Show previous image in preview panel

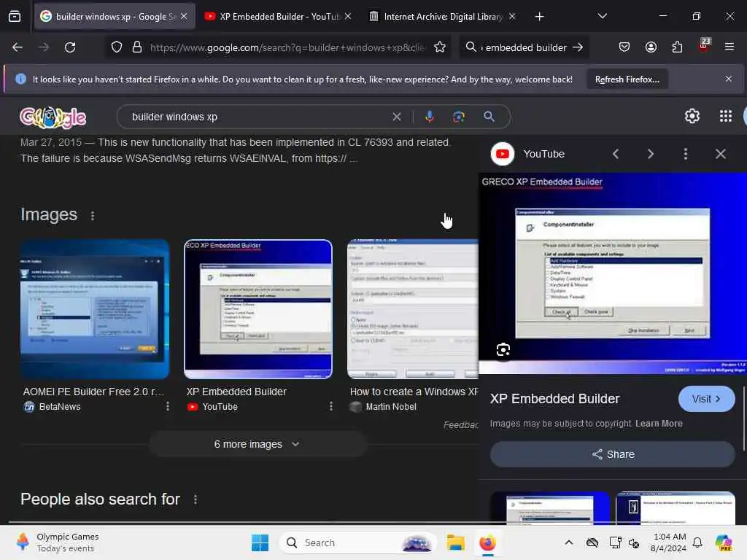[x=616, y=154]
